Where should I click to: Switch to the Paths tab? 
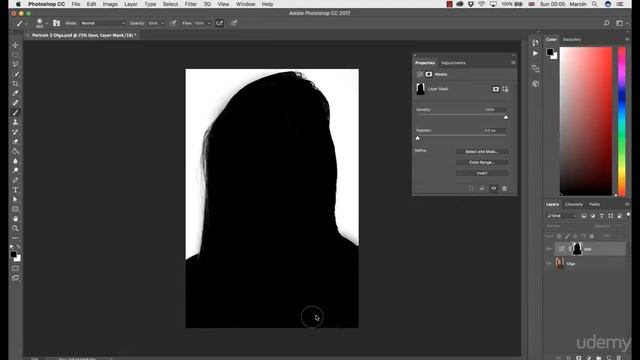[x=594, y=204]
